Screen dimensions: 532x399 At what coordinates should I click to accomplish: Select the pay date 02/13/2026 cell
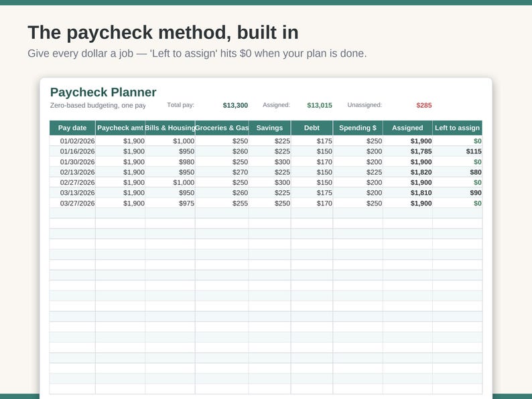click(x=72, y=172)
